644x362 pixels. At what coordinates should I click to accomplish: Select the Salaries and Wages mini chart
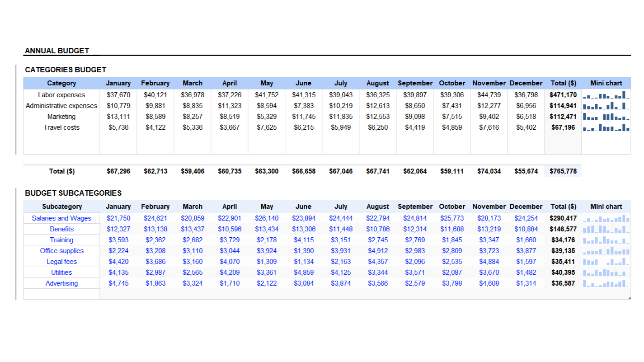(x=606, y=218)
